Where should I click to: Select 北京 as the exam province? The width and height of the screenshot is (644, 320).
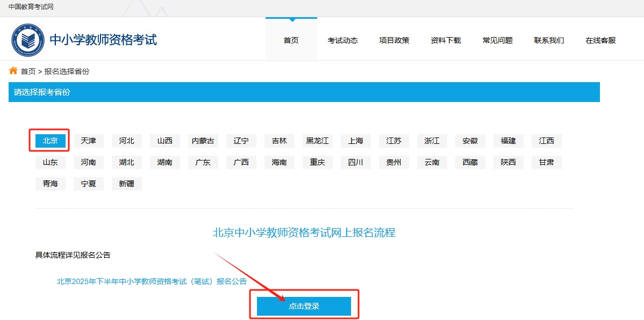[x=49, y=141]
